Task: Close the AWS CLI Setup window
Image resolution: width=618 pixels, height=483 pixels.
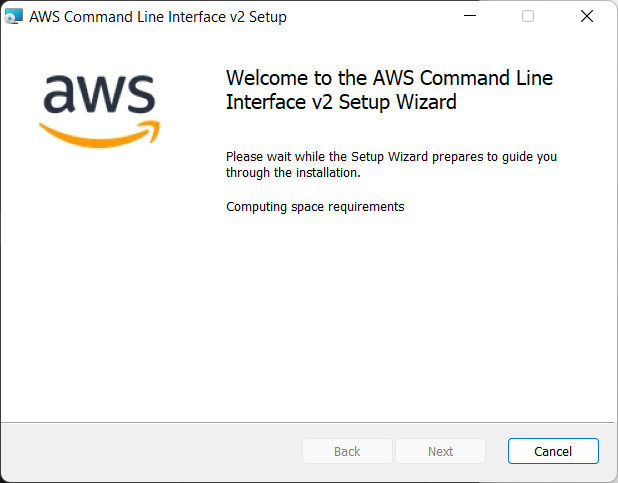Action: point(587,16)
